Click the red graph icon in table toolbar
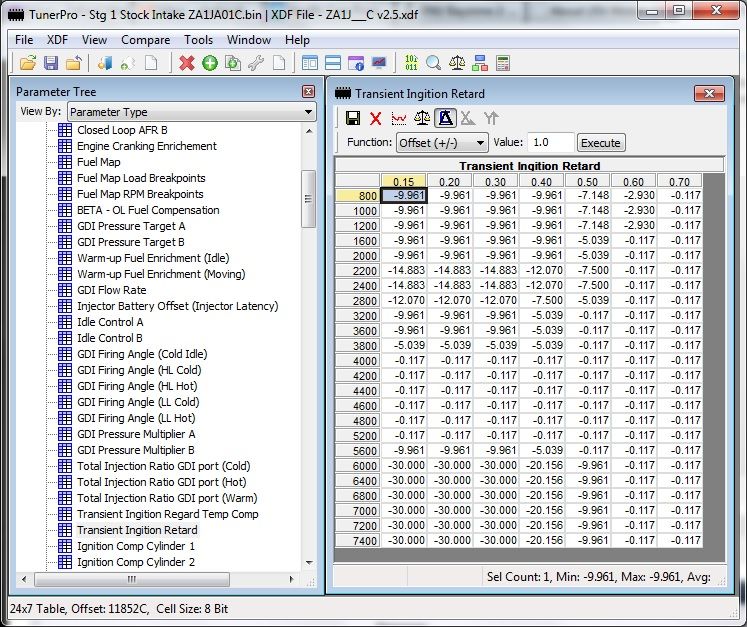 coord(398,118)
